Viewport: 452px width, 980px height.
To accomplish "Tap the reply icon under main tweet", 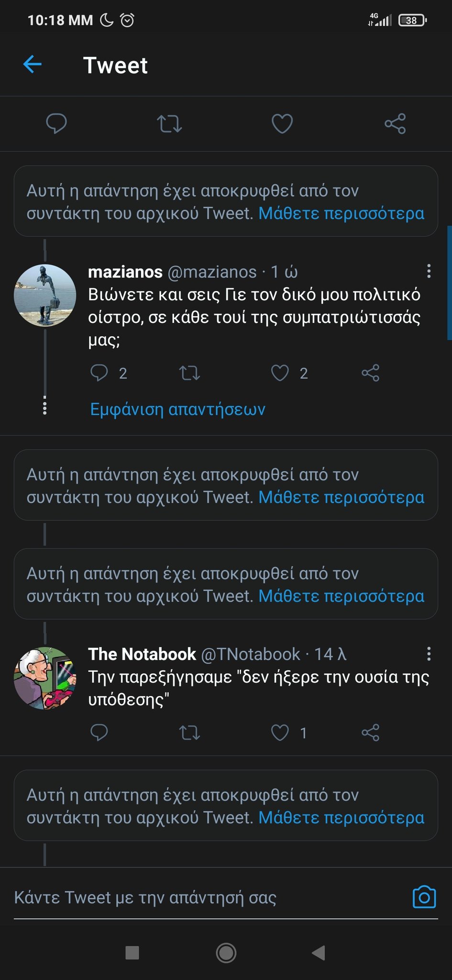I will (56, 123).
